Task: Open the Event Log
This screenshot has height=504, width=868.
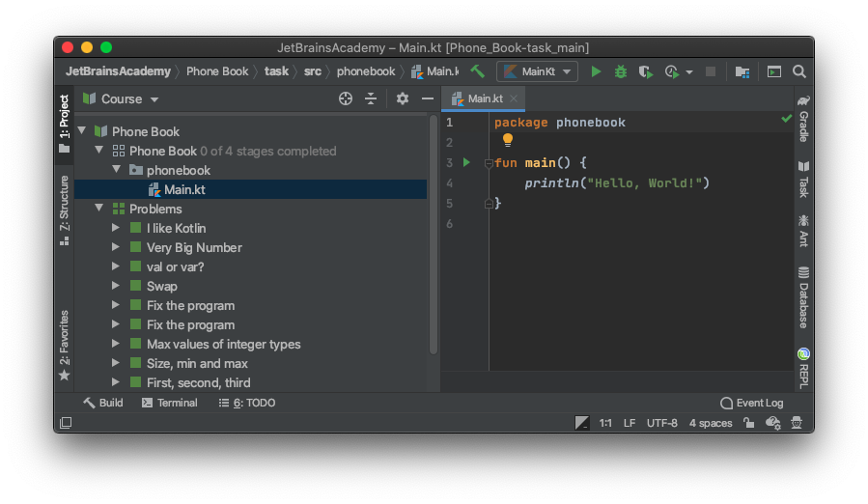Action: (752, 403)
